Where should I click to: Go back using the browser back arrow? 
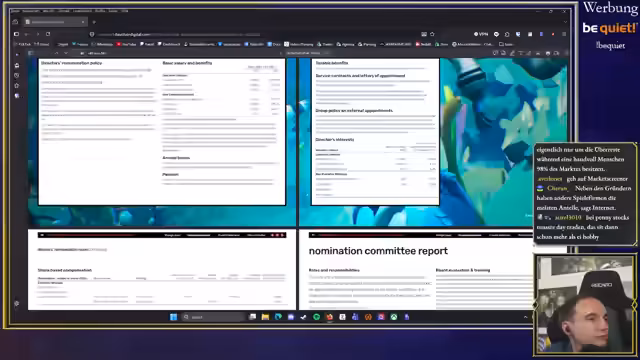click(27, 34)
